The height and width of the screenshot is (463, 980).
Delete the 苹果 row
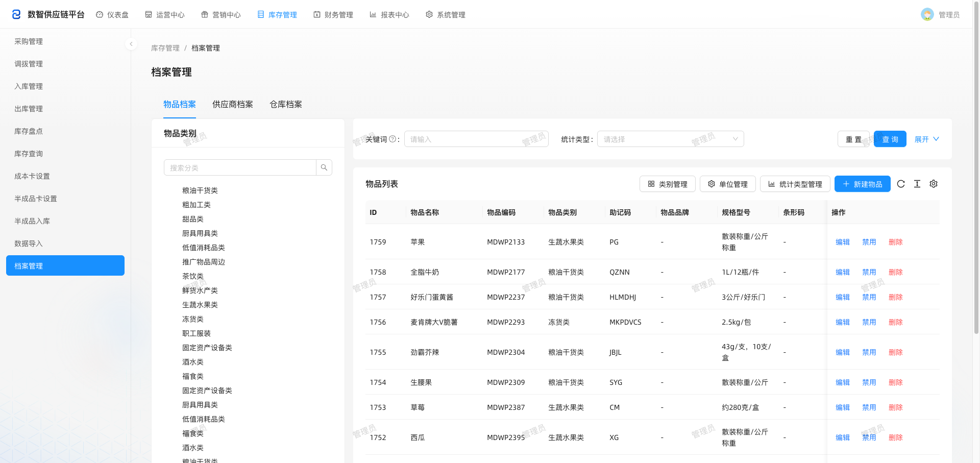pyautogui.click(x=896, y=242)
